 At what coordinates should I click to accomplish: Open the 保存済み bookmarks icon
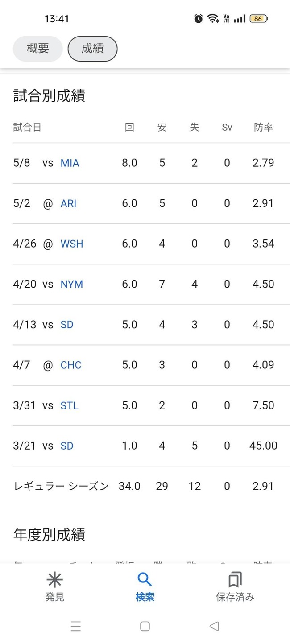235,580
